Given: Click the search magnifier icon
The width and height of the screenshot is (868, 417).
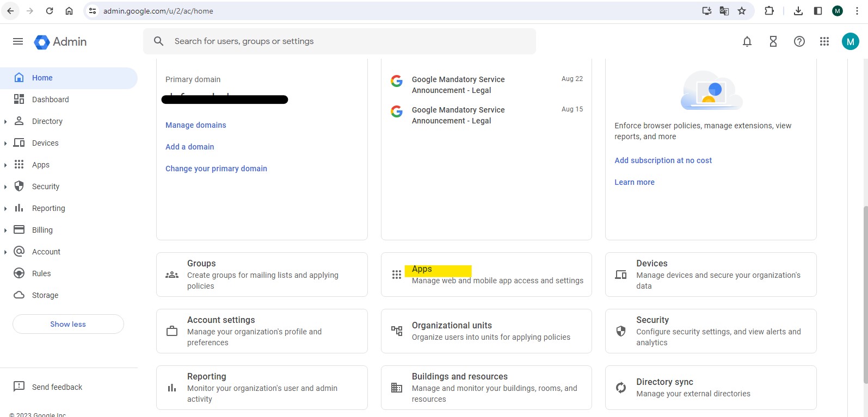Looking at the screenshot, I should point(158,41).
